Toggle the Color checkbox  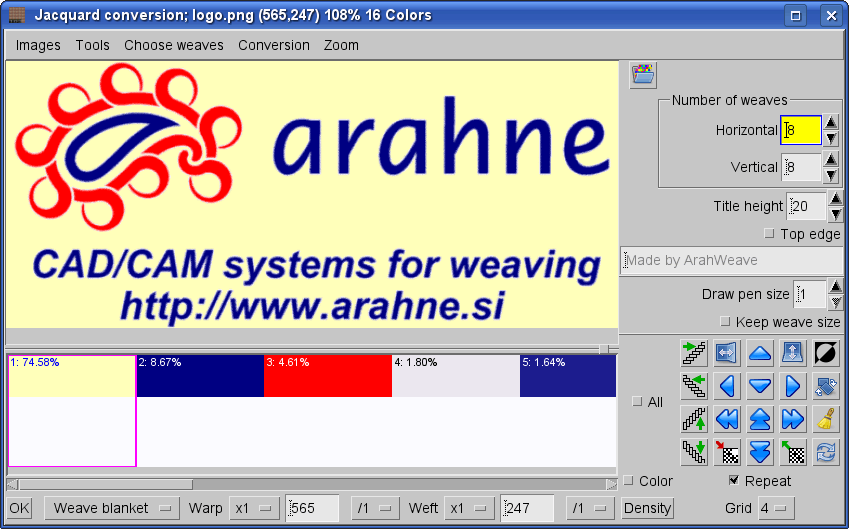(628, 481)
